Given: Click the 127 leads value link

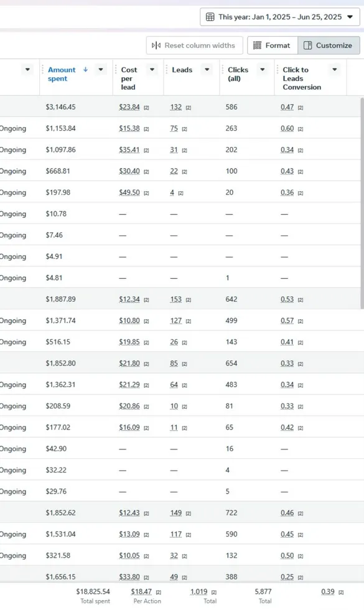Looking at the screenshot, I should (175, 321).
